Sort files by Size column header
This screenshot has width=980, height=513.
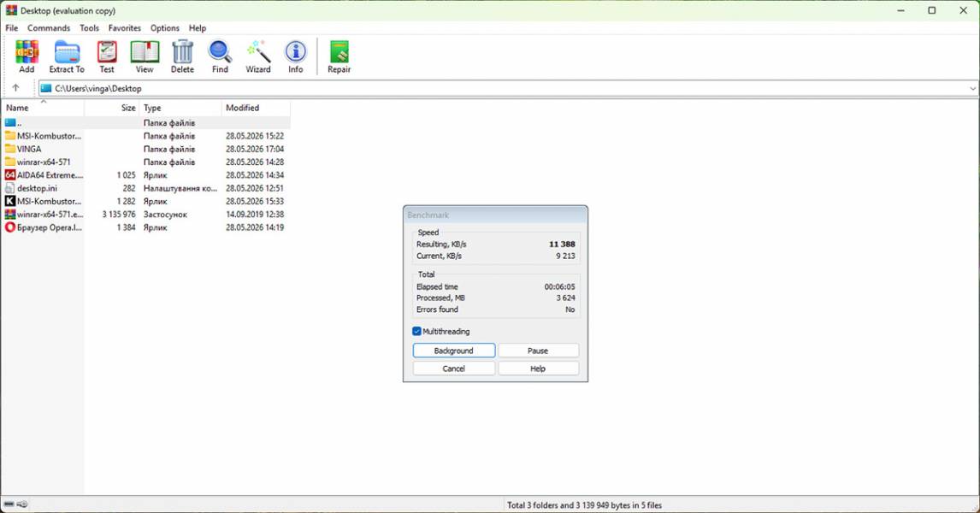click(111, 108)
